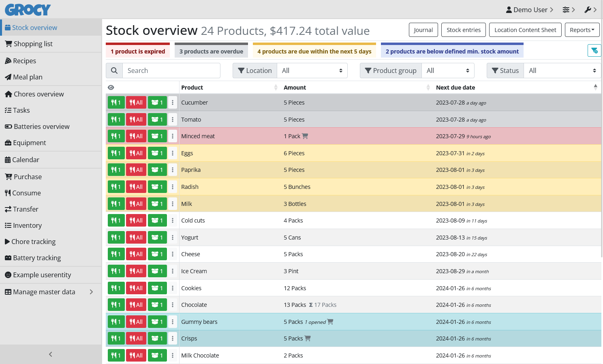603x364 pixels.
Task: Click the clear filter icon button
Action: click(594, 51)
